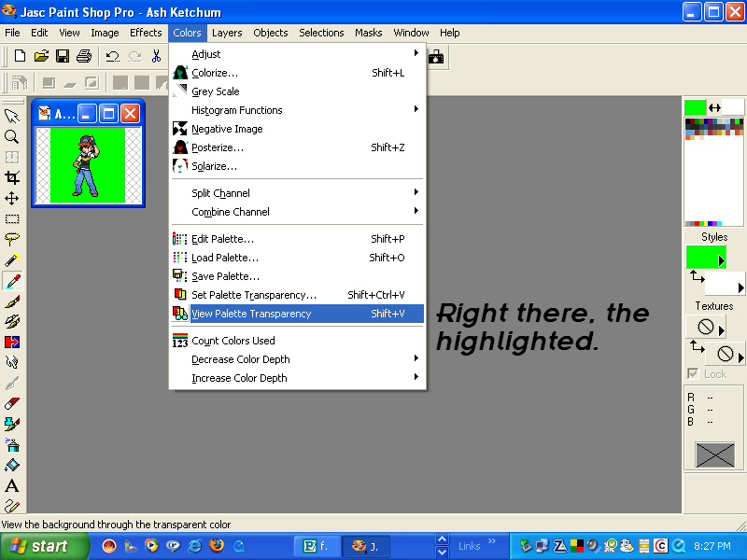The width and height of the screenshot is (747, 560).
Task: Select the Picture Tube tool
Action: [x=12, y=425]
